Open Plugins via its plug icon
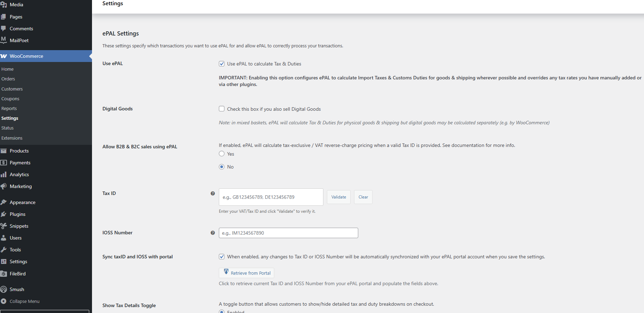 point(3,214)
